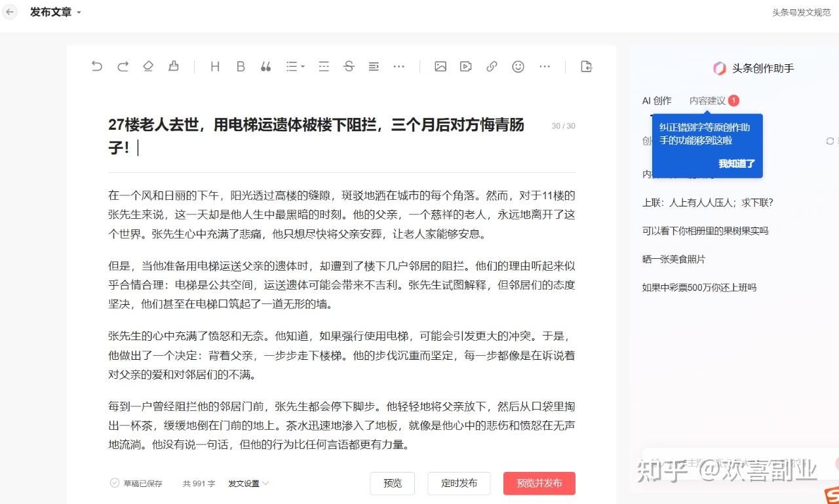Open 头条号发文规范 link
This screenshot has width=839, height=504.
pos(801,12)
